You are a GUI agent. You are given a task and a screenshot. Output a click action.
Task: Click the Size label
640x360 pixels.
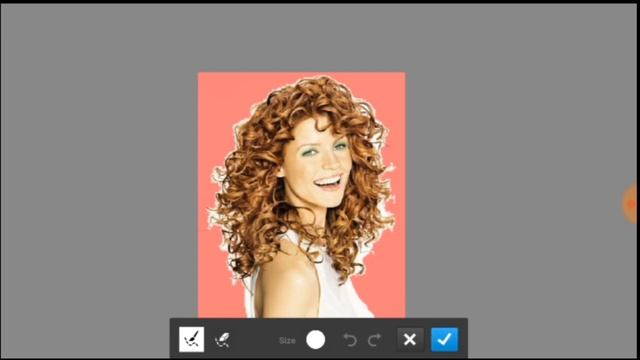tap(287, 340)
